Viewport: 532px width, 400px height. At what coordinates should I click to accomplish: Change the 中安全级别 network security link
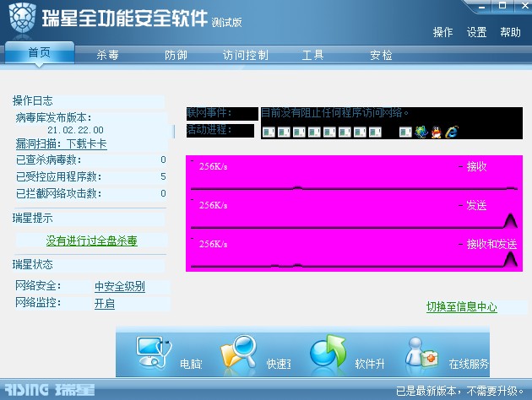120,286
